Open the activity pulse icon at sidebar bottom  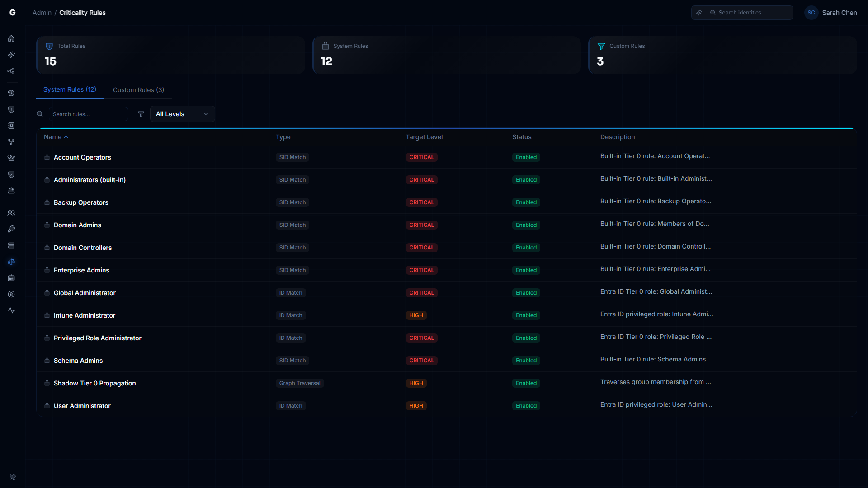(x=11, y=310)
